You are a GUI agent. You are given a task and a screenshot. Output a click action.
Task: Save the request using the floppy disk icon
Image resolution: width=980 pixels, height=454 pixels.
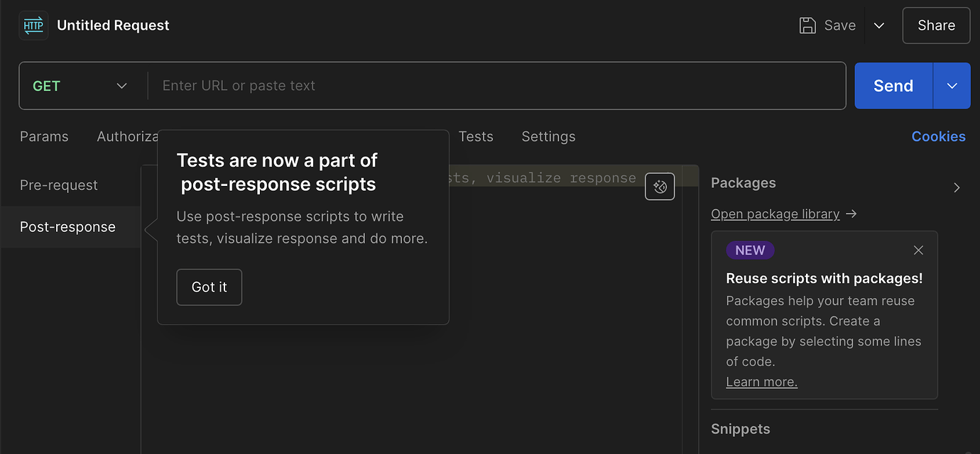tap(807, 25)
